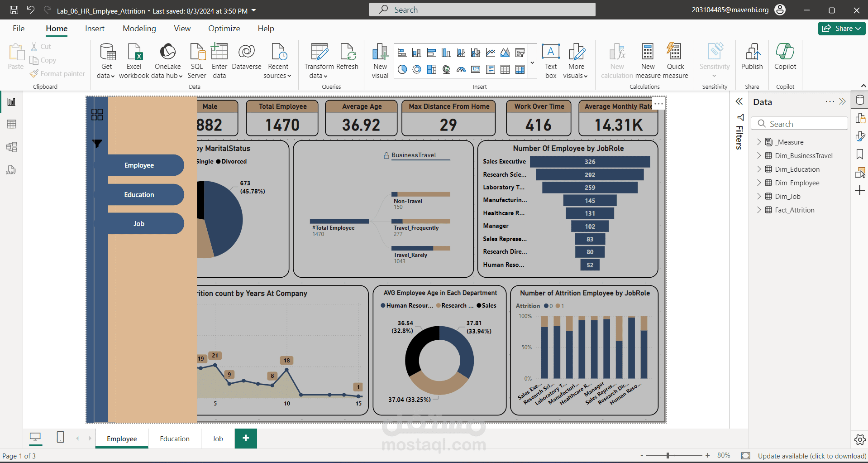Switch to mobile layout view

60,437
